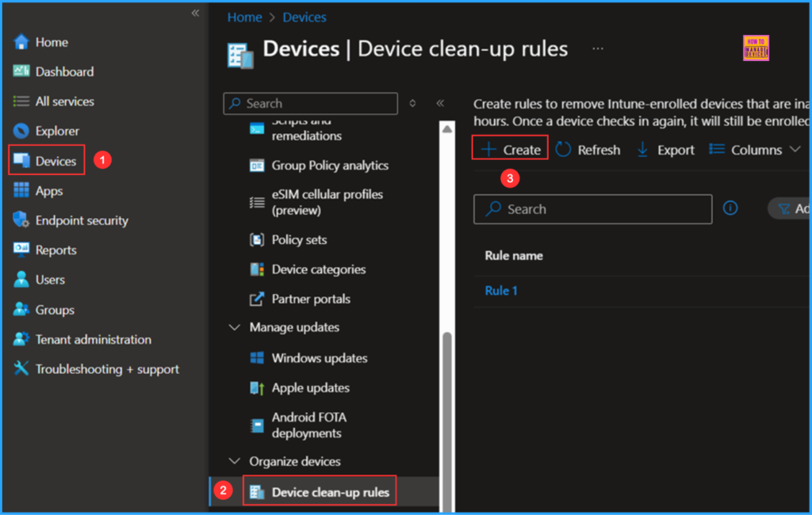The width and height of the screenshot is (812, 515).
Task: Click the Create button
Action: click(510, 150)
